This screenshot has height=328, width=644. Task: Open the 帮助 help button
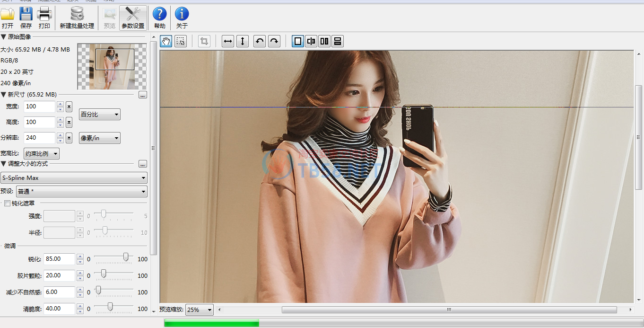click(x=160, y=18)
